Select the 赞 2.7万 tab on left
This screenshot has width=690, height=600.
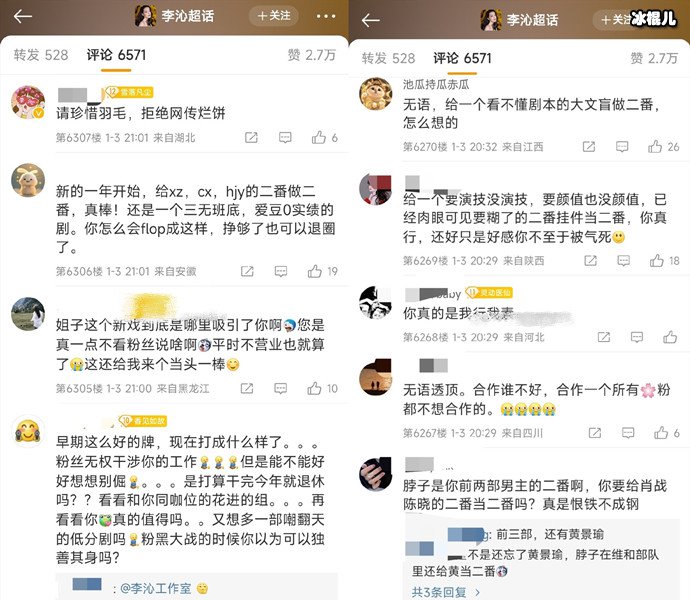pyautogui.click(x=312, y=55)
